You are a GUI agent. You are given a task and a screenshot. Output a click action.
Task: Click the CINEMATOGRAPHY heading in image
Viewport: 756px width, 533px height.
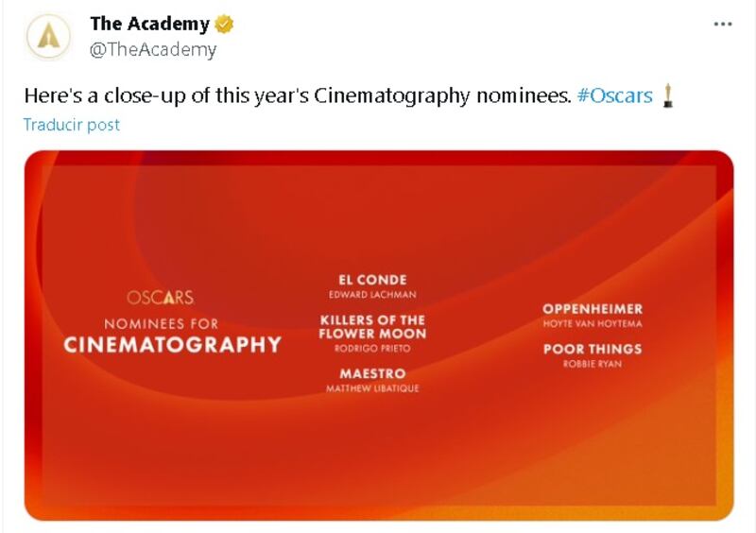173,345
